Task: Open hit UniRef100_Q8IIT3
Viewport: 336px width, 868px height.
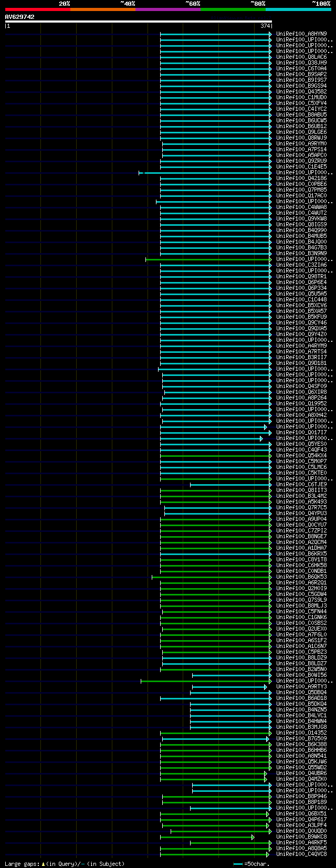Action: pos(301,490)
